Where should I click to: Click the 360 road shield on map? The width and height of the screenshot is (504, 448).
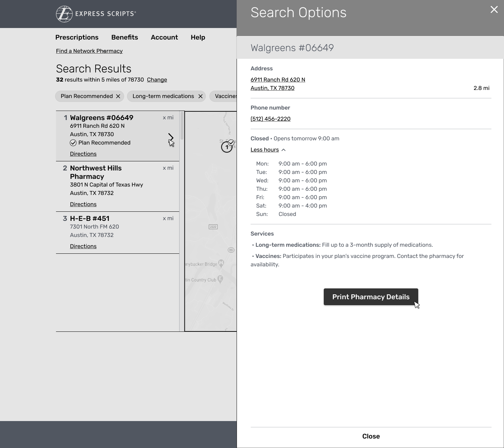click(231, 250)
